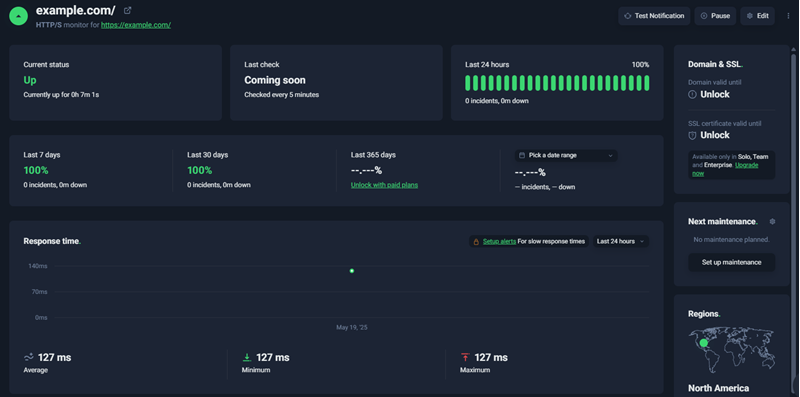Click the clock icon beside Domain Unlock
Viewport: 800px width, 397px height.
point(692,94)
